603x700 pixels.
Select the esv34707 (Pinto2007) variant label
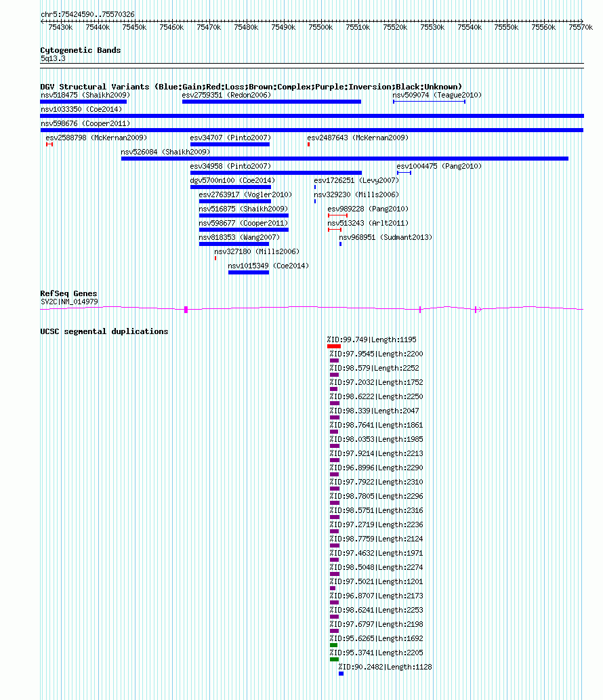[230, 138]
